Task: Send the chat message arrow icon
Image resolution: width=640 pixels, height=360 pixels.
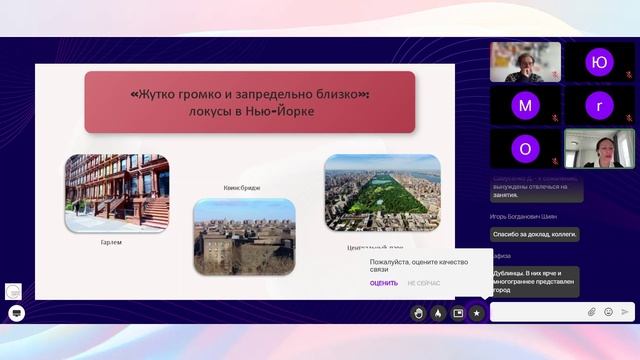Action: 625,312
